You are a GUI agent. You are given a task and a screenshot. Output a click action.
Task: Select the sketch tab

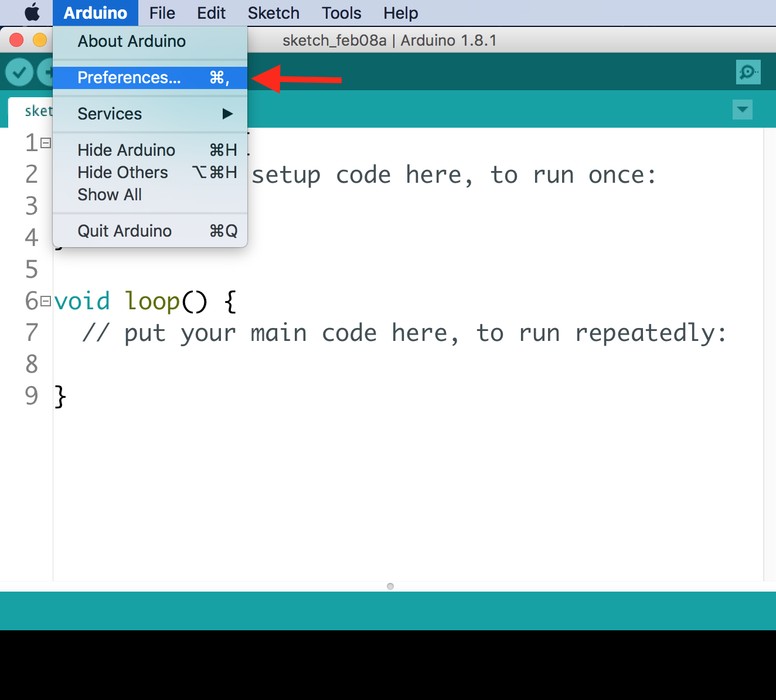[x=30, y=111]
